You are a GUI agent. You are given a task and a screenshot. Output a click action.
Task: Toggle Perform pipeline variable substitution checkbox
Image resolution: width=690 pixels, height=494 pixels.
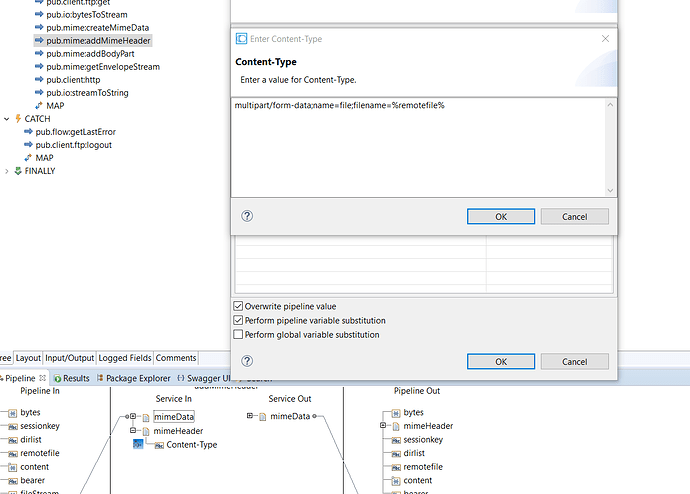point(238,320)
